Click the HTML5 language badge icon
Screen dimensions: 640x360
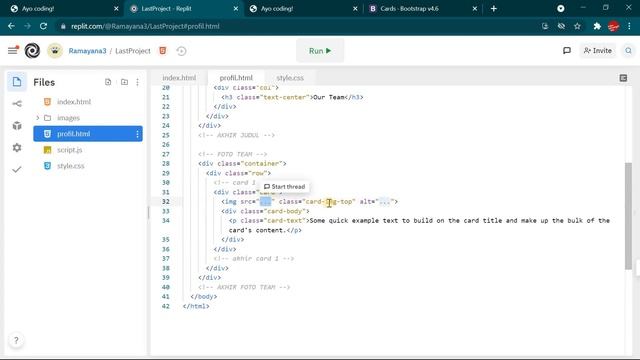pyautogui.click(x=162, y=51)
